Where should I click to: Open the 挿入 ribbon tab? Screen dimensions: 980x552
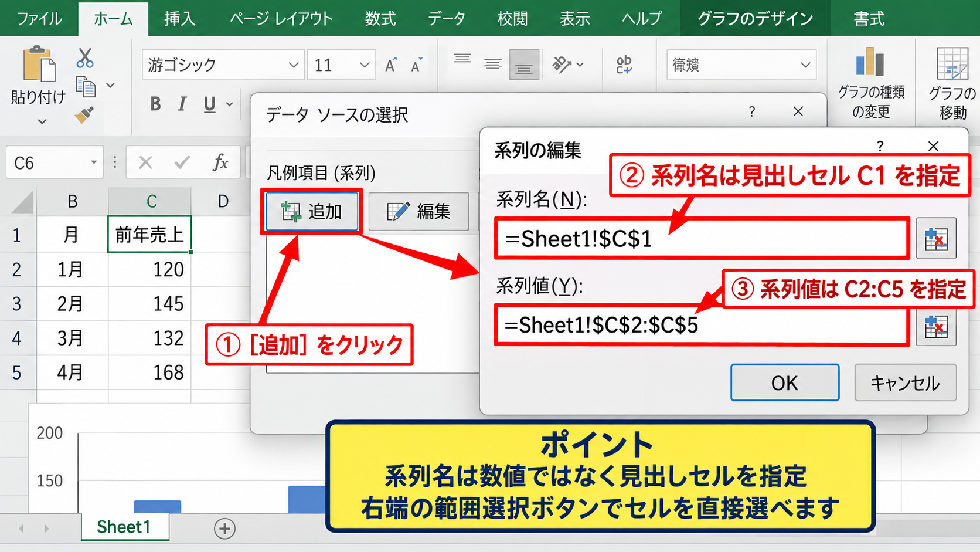(x=179, y=19)
